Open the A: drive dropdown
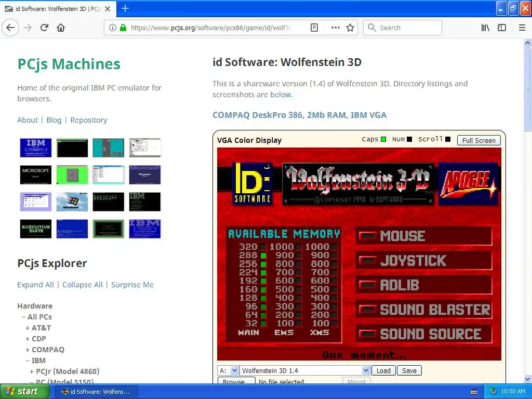This screenshot has height=399, width=532. 228,370
